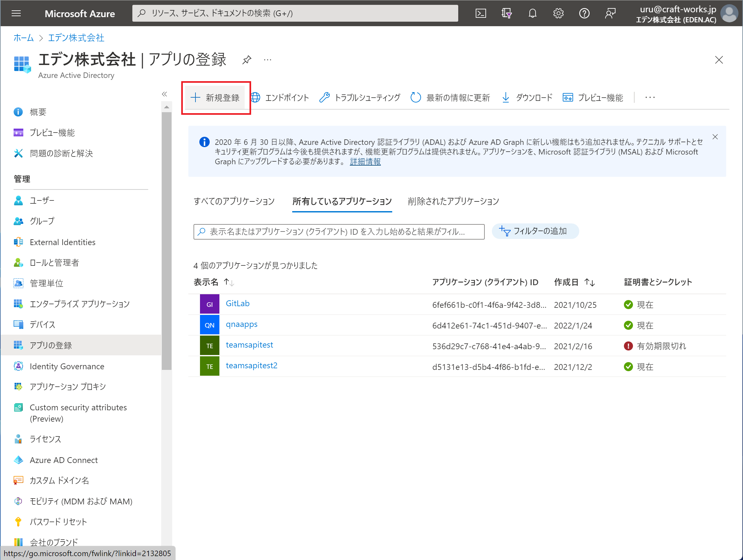
Task: Sort by 作成日 column arrows
Action: pos(590,282)
